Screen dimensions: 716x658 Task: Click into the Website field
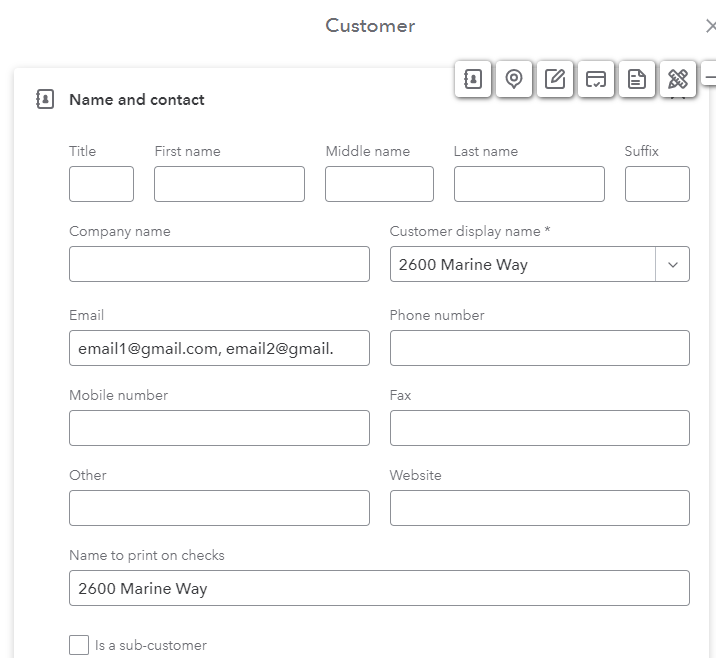[539, 508]
